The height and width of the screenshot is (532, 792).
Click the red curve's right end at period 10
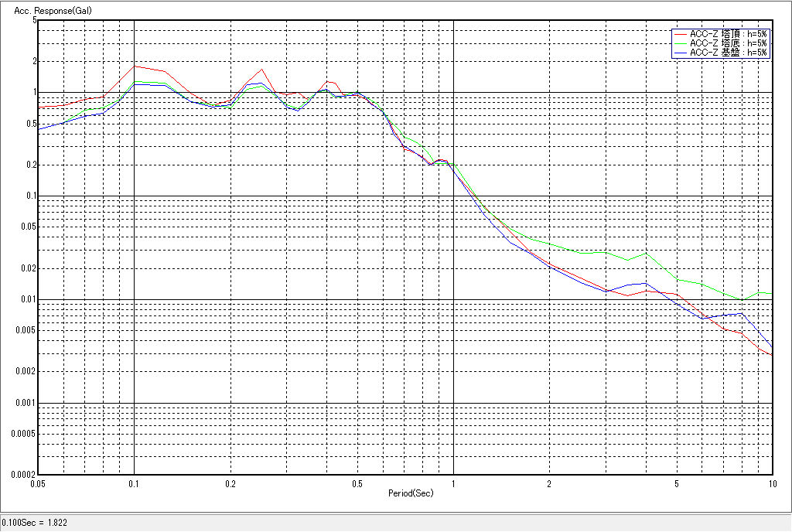click(771, 354)
